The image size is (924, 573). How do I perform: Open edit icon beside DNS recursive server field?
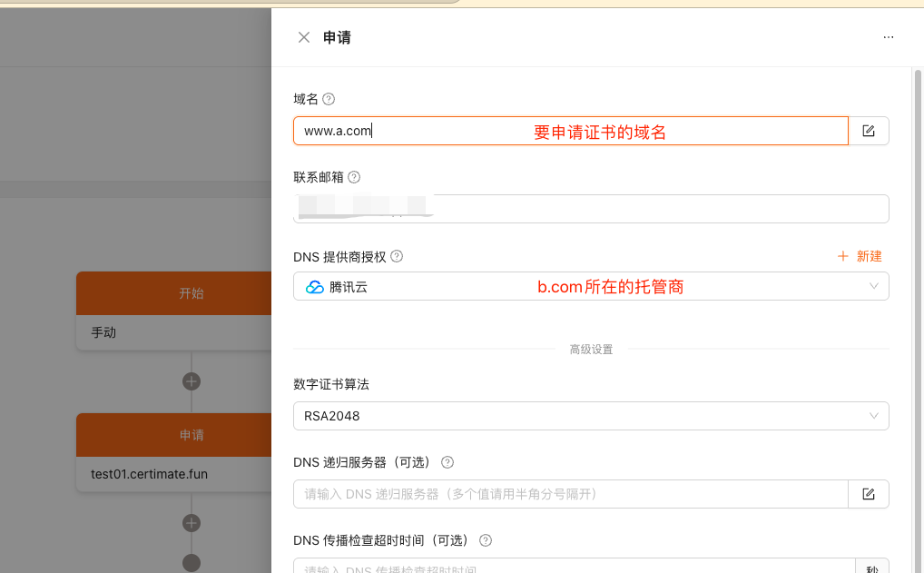[869, 494]
